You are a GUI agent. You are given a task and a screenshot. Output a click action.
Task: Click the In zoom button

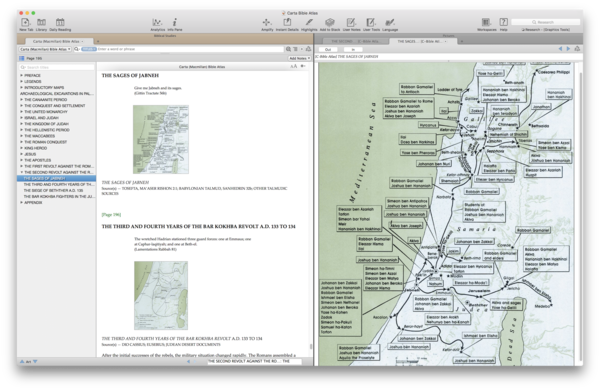[353, 49]
